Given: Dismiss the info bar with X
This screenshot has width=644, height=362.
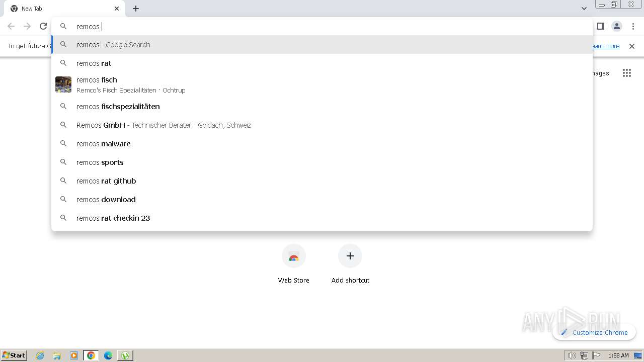Looking at the screenshot, I should point(632,46).
